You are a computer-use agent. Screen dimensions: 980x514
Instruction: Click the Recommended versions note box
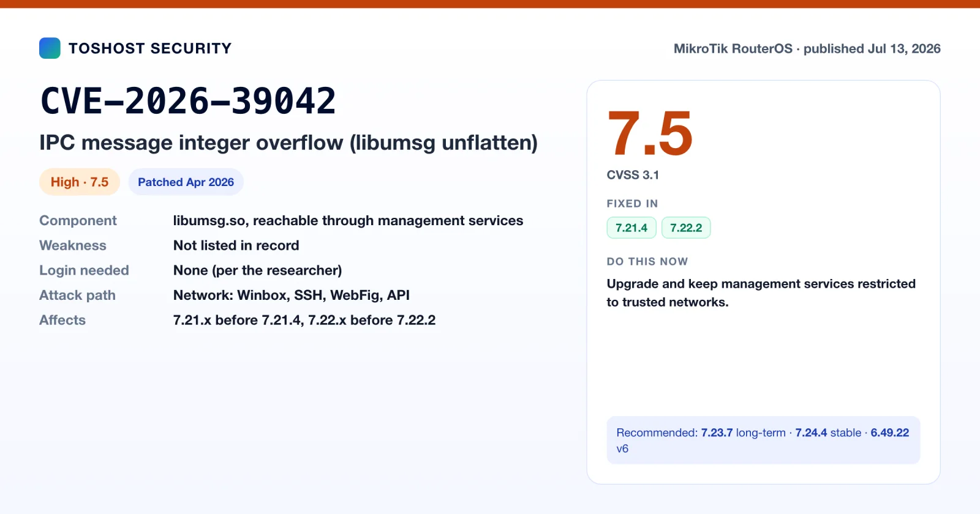[763, 440]
